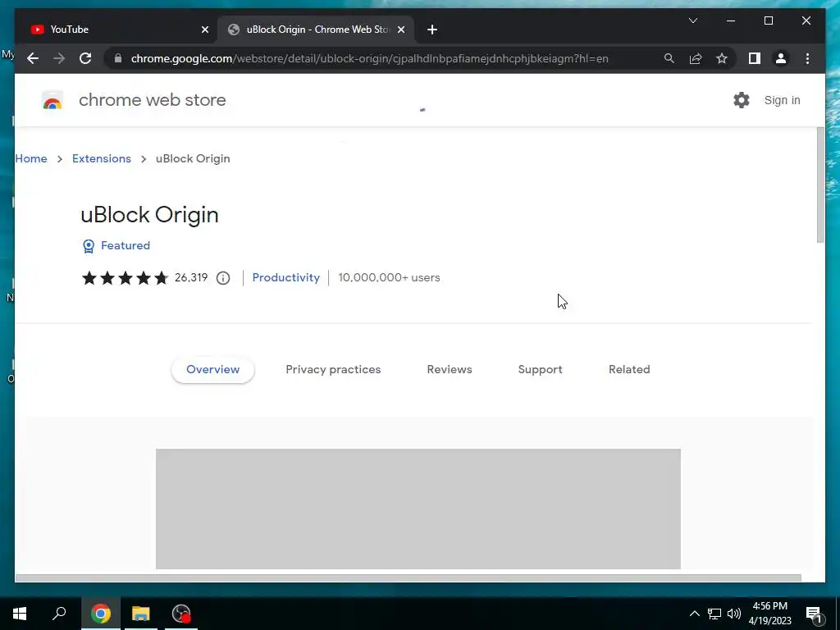Click the rating info circle icon
This screenshot has height=630, width=840.
tap(223, 277)
